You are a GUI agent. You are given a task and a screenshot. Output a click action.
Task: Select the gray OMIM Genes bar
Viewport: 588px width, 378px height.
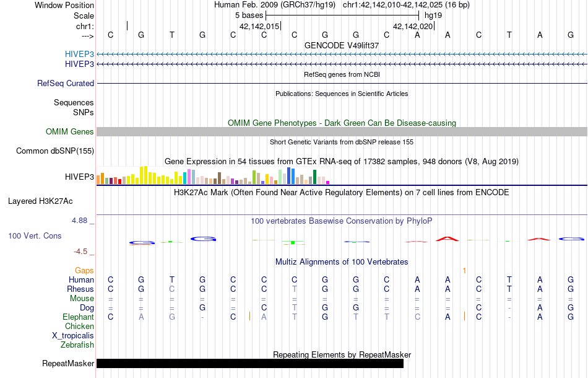pos(342,131)
